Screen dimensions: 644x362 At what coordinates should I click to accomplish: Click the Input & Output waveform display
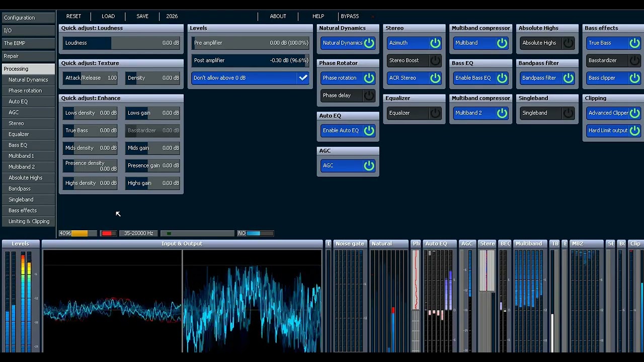(x=182, y=301)
